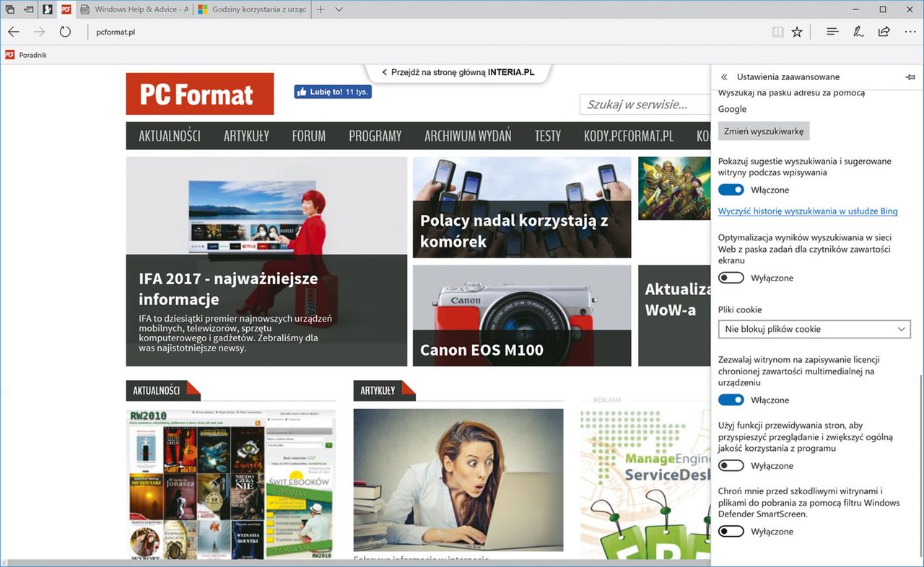This screenshot has height=567, width=924.
Task: Click the PC Format logo
Action: tap(200, 94)
